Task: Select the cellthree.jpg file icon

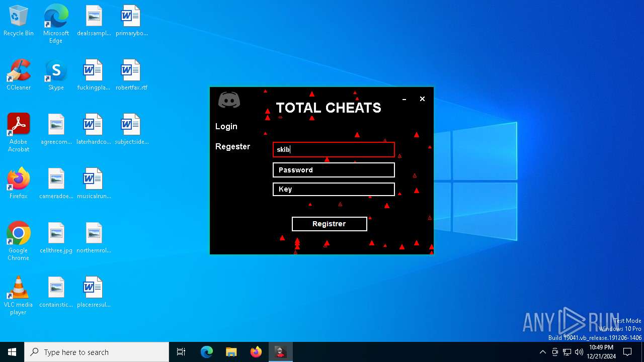Action: coord(56,238)
